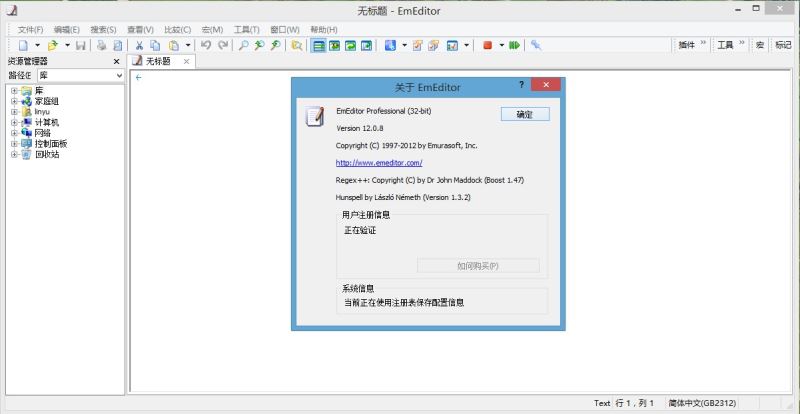Close the 资源管理器 explorer panel
This screenshot has height=414, width=800.
pos(116,61)
